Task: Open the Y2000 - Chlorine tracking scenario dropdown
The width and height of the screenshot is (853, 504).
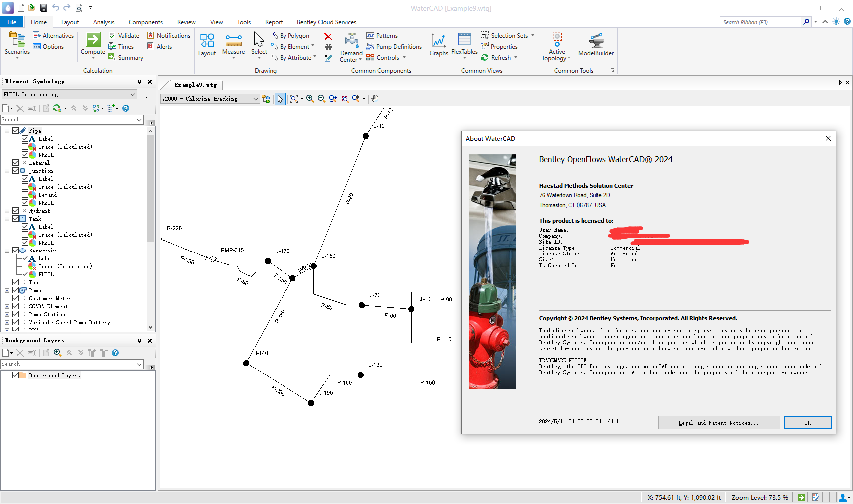Action: coord(210,99)
